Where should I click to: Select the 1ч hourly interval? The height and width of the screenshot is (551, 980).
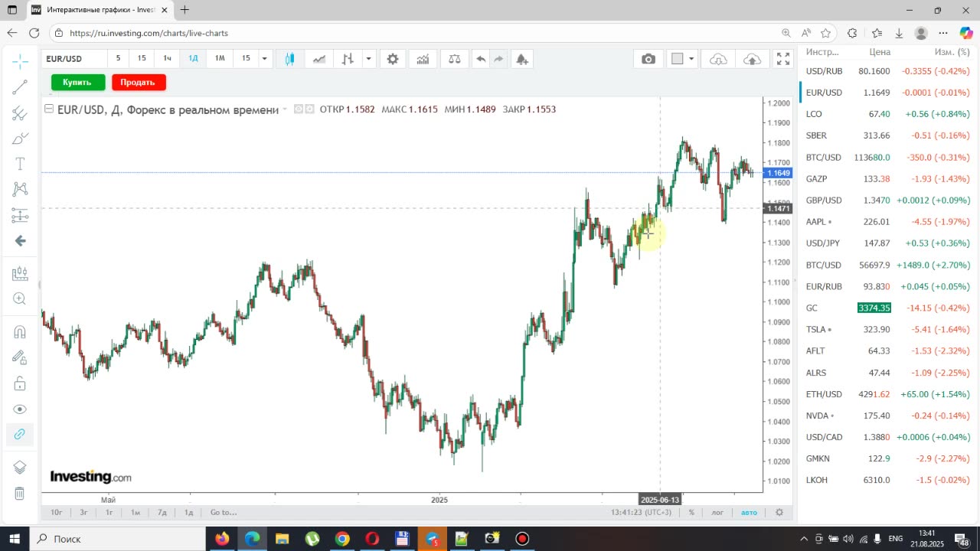(167, 58)
